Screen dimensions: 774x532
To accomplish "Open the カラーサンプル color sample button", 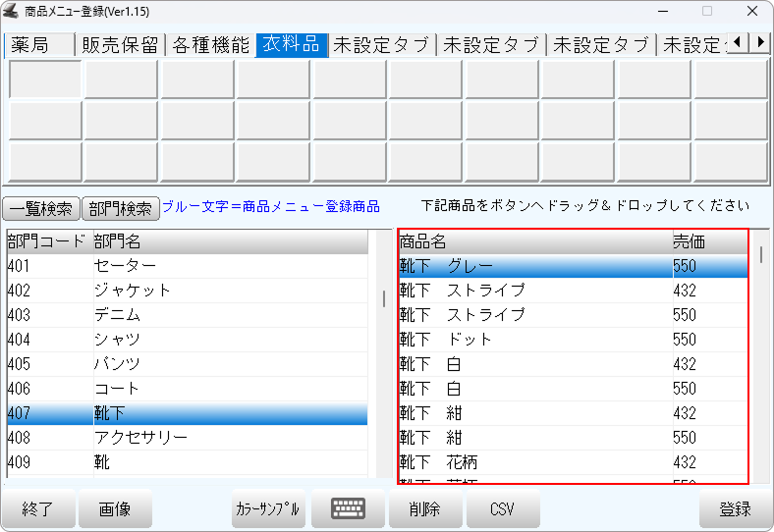I will point(267,508).
